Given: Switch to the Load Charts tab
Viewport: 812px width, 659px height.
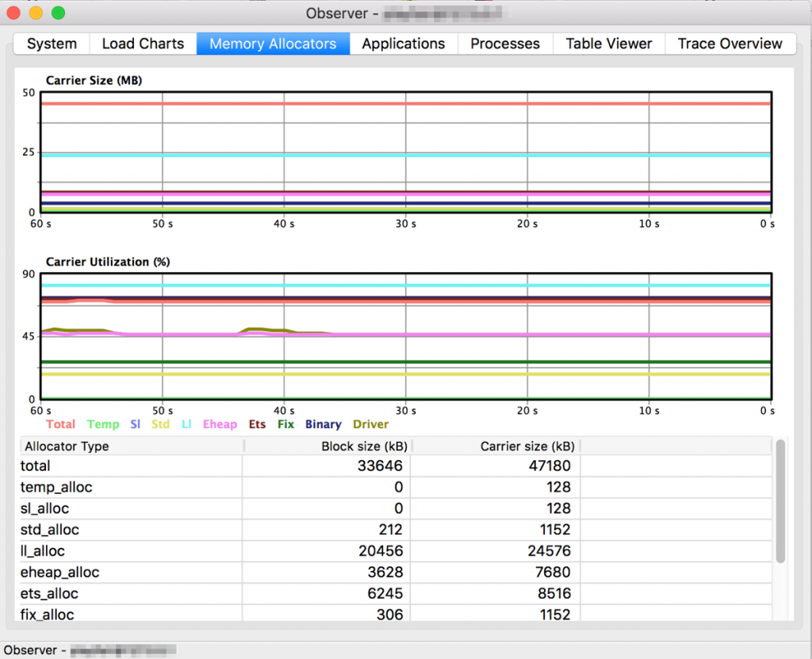Looking at the screenshot, I should coord(142,44).
